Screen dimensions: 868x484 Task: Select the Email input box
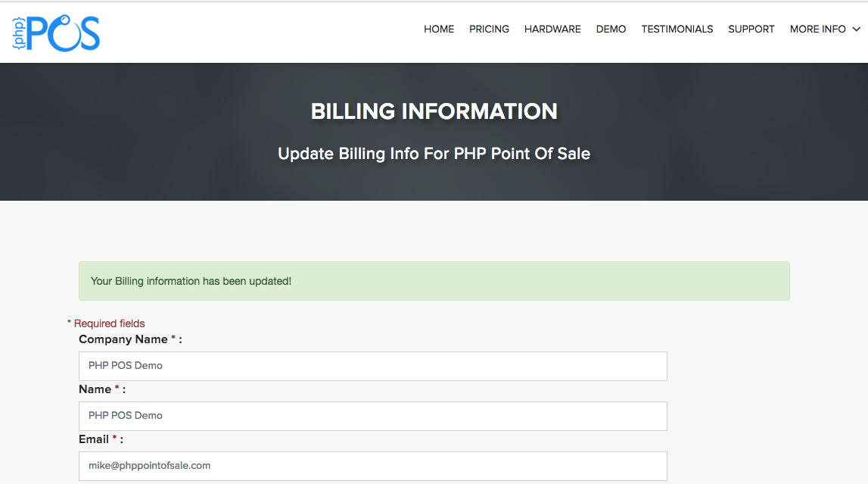coord(372,466)
